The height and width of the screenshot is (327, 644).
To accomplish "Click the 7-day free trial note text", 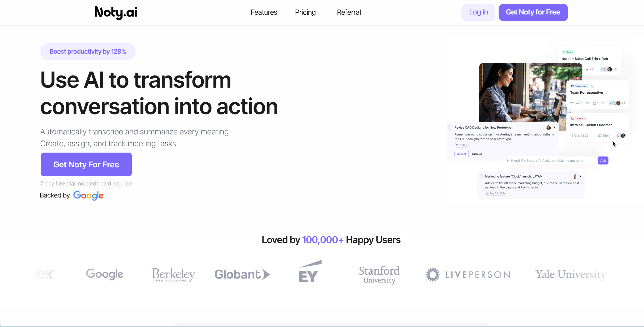I will pos(86,184).
